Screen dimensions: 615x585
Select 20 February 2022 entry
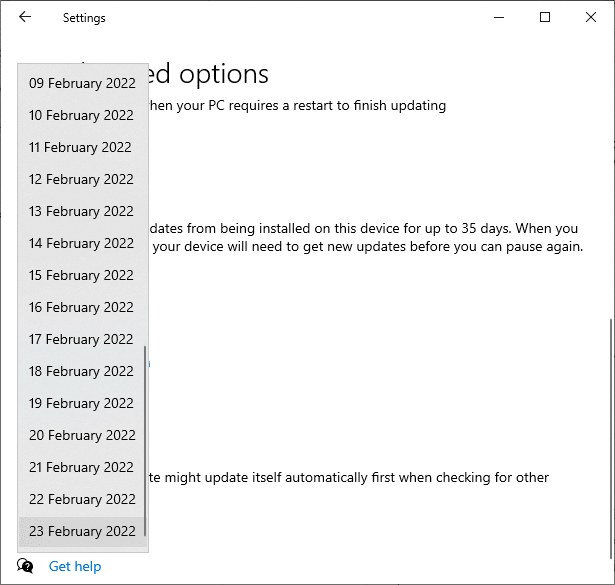(x=83, y=435)
